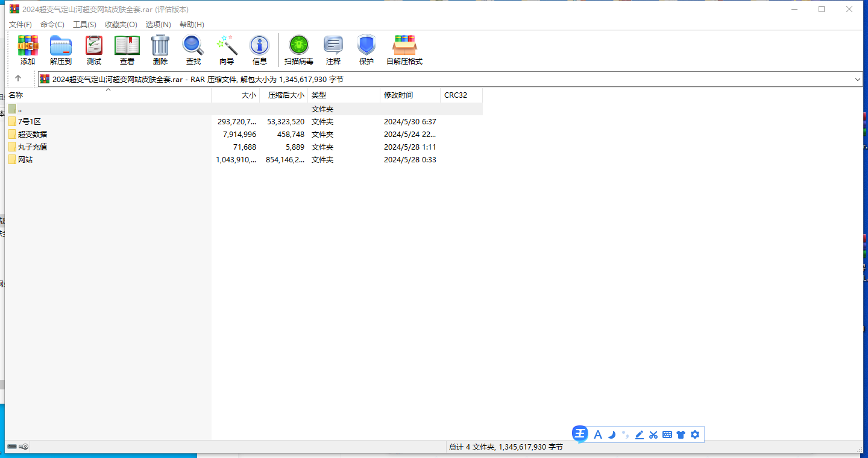Click the 解压到 (Extract To) icon
Screen dimensions: 868x458
(x=61, y=49)
